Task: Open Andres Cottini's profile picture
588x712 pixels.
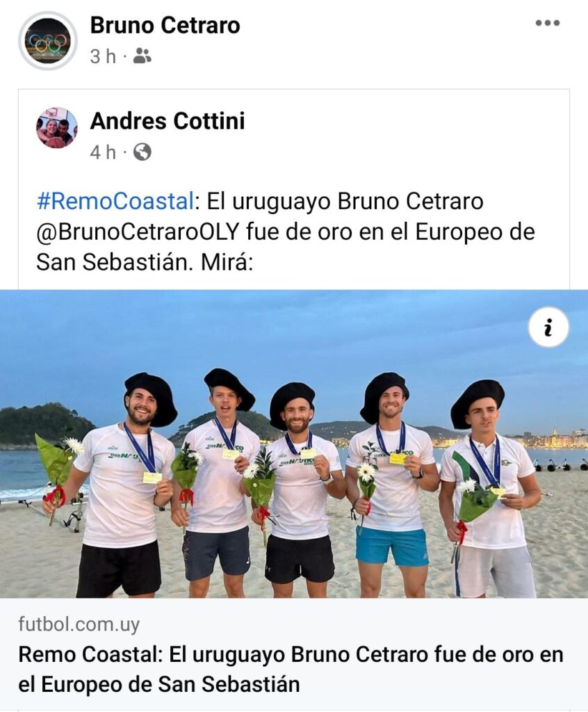Action: (57, 128)
